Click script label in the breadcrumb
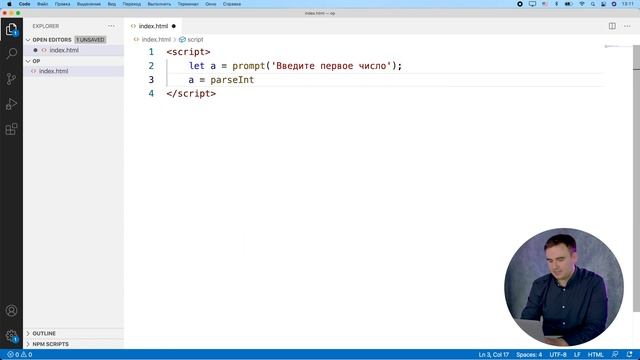The height and width of the screenshot is (360, 640). click(x=195, y=40)
